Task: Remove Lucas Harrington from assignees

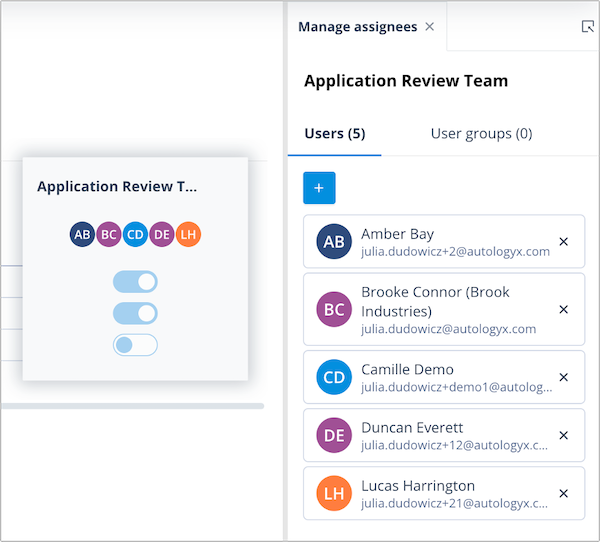Action: pyautogui.click(x=563, y=493)
